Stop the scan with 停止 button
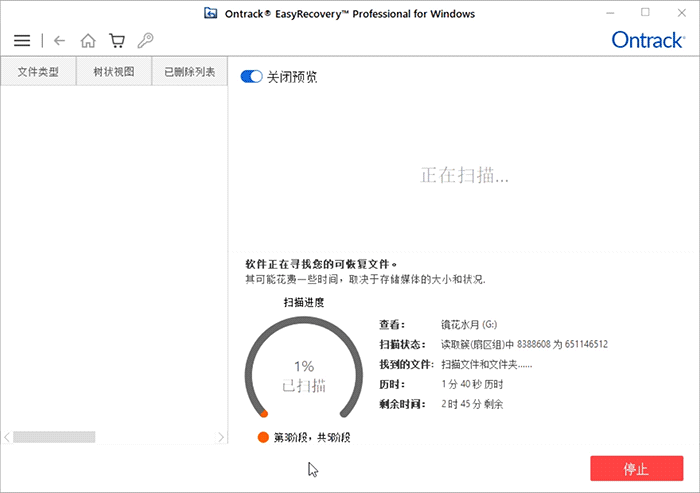700x493 pixels. click(637, 468)
